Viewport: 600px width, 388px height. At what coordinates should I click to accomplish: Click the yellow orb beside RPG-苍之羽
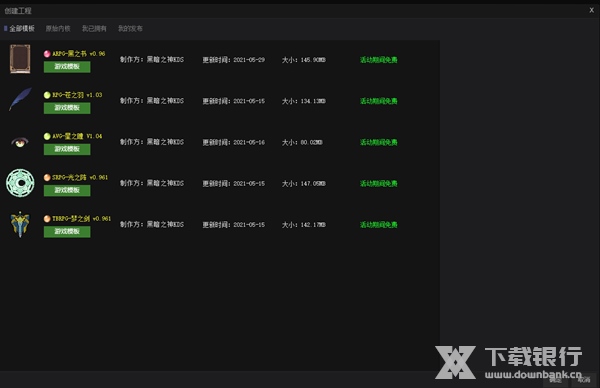click(x=47, y=95)
